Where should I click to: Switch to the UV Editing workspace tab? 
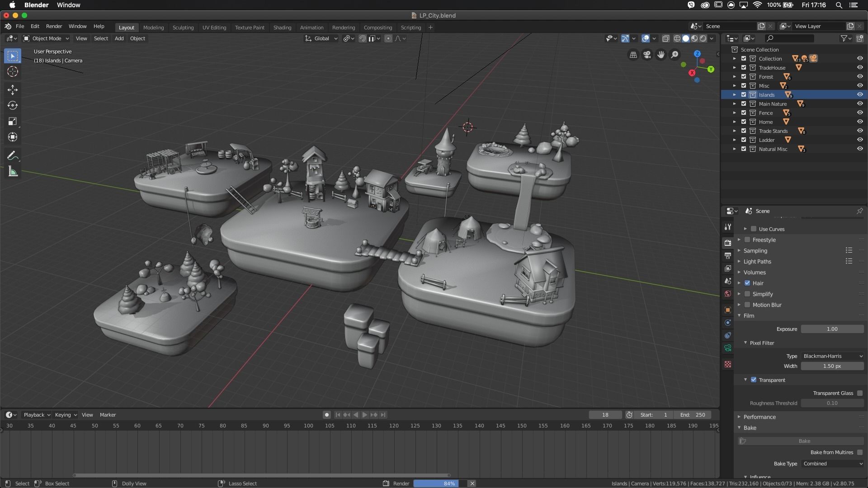(x=214, y=28)
